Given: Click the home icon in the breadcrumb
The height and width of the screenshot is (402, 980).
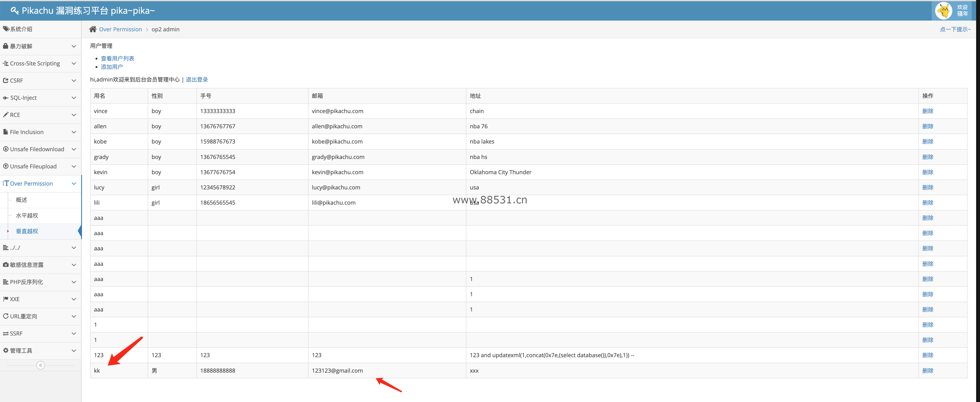Looking at the screenshot, I should 93,29.
